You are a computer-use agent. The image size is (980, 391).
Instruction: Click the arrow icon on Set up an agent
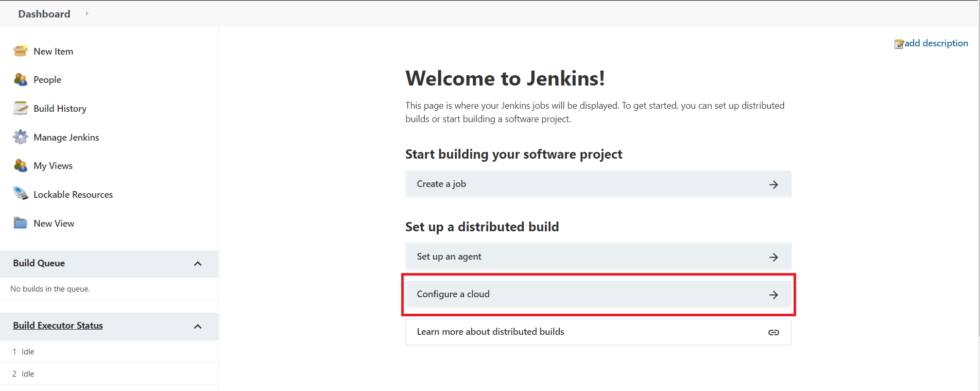(x=773, y=257)
